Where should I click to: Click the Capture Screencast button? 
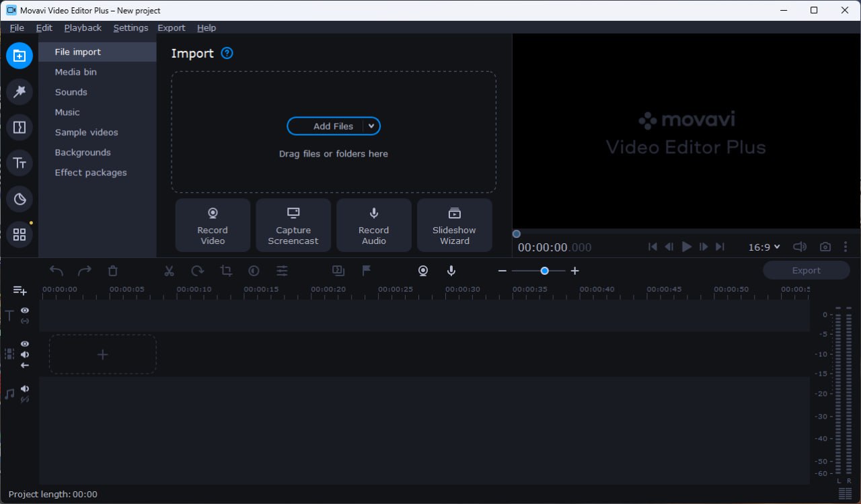293,225
